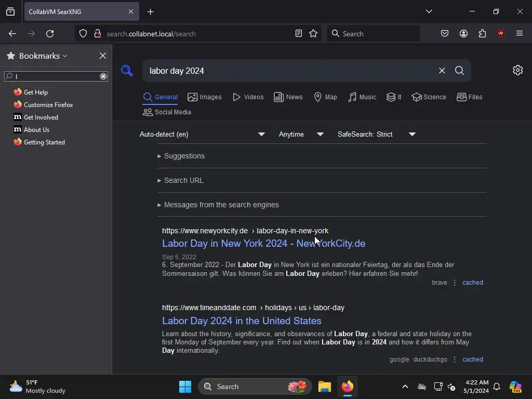Open the Firefox hamburger application menu
The height and width of the screenshot is (399, 532).
[x=520, y=33]
